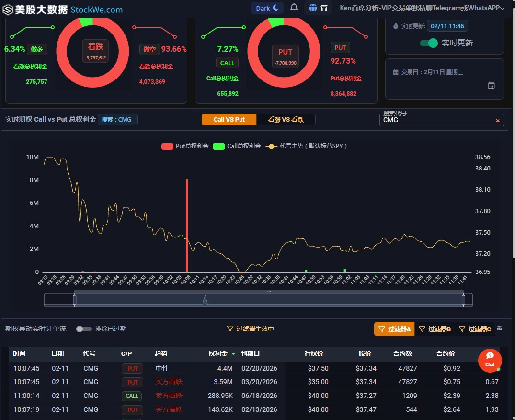The image size is (515, 420).
Task: Click the 搜索代号 input field
Action: [436, 120]
